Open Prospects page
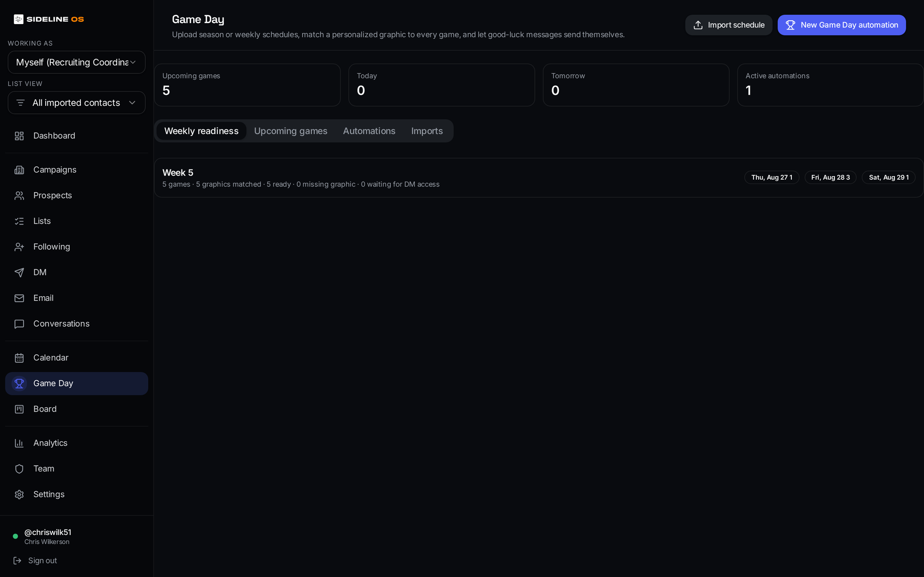 pos(77,195)
